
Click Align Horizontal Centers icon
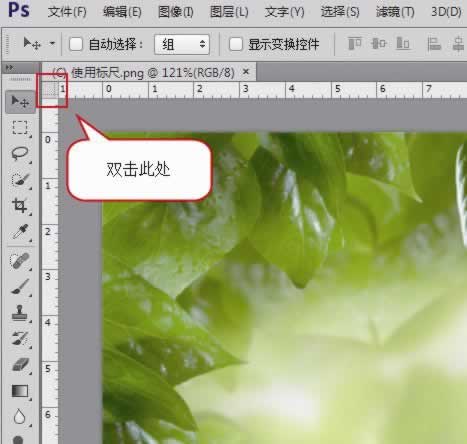(x=459, y=44)
